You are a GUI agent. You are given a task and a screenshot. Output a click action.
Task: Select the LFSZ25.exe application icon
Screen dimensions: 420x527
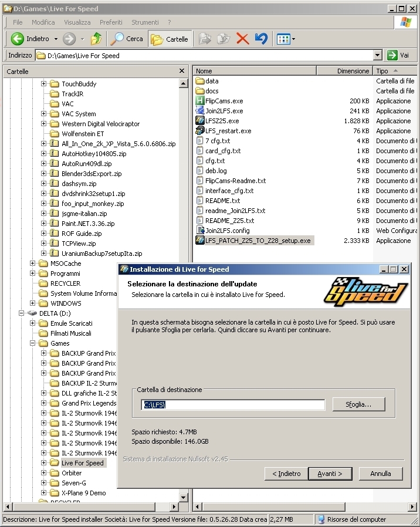pos(200,121)
